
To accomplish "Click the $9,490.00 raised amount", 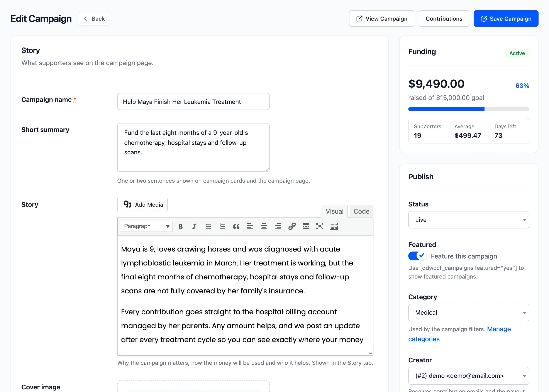I will [436, 84].
